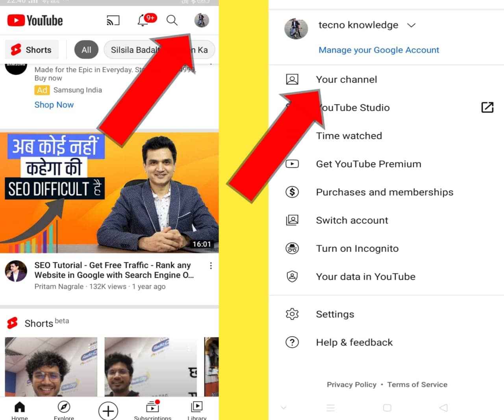504x420 pixels.
Task: Select the All filter chip
Action: click(86, 50)
